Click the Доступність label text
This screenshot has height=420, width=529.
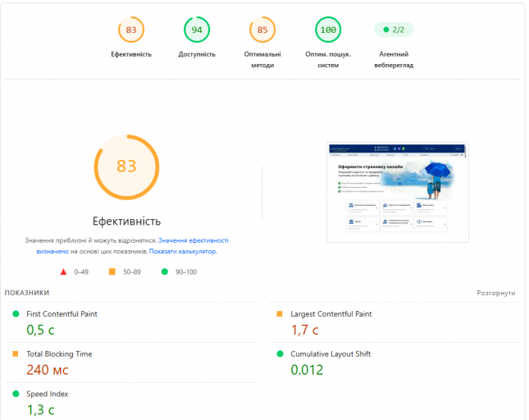click(197, 54)
